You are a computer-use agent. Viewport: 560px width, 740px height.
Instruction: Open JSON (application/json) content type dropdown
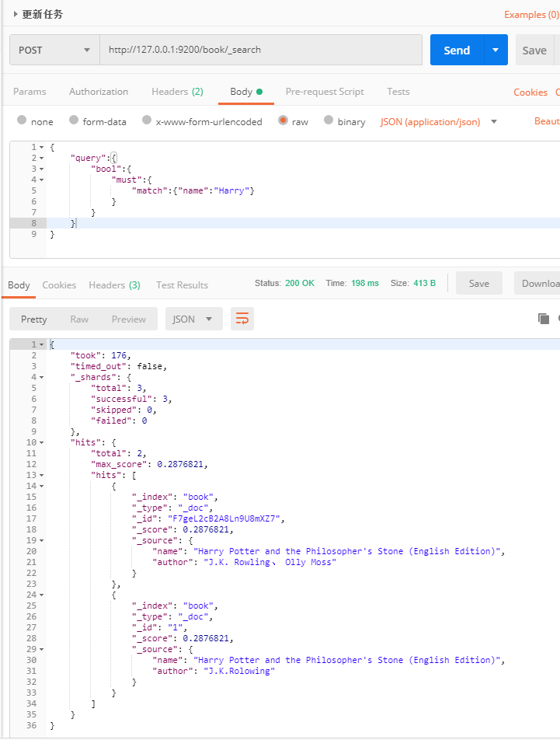pos(437,122)
